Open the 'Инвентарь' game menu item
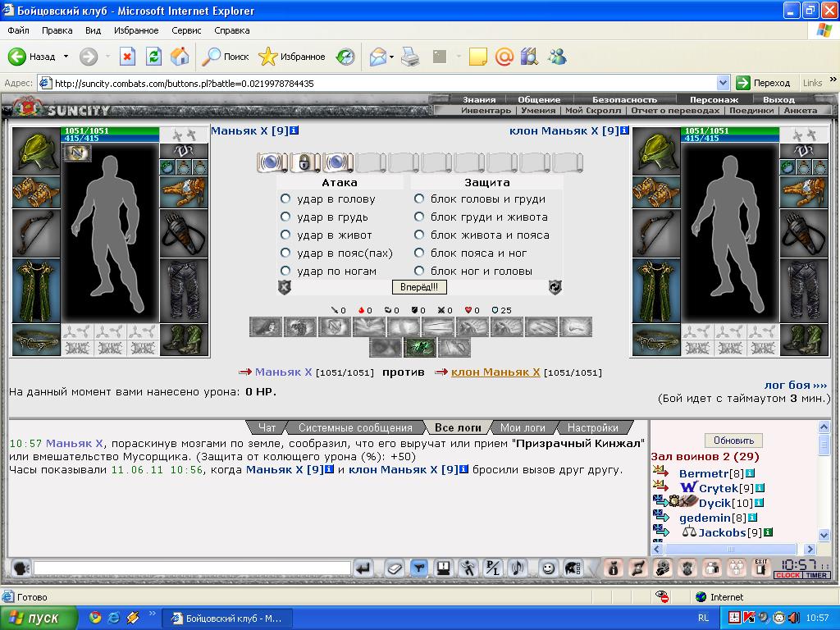The width and height of the screenshot is (840, 630). [486, 111]
